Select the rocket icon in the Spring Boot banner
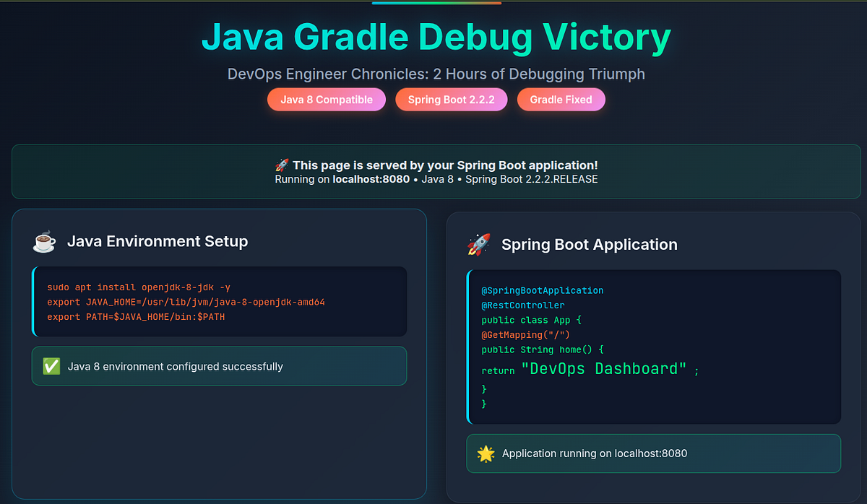Image resolution: width=867 pixels, height=504 pixels. click(282, 165)
